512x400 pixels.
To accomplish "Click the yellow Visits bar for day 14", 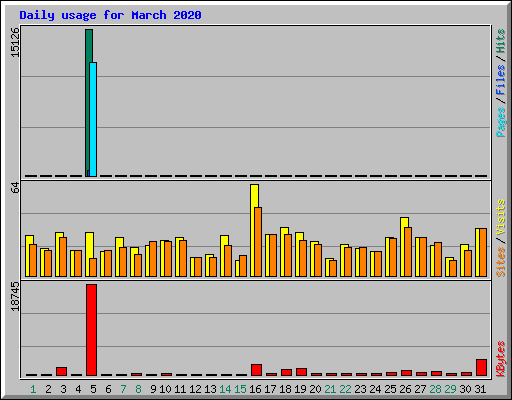I will coord(223,256).
